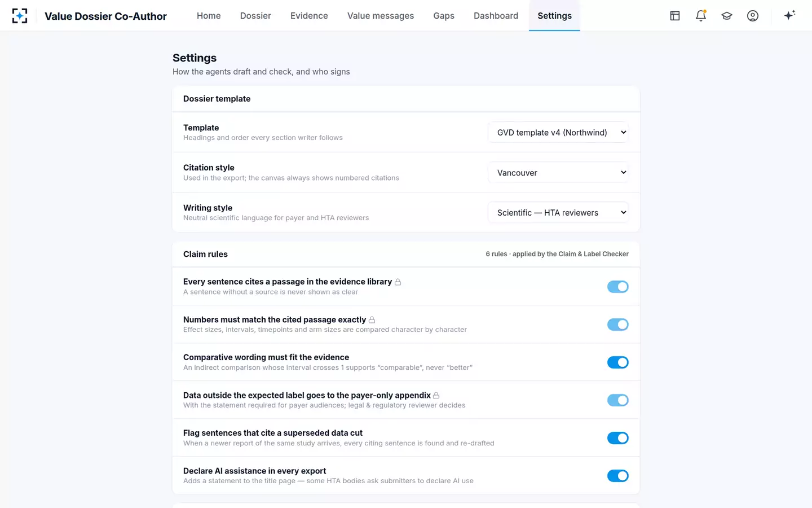The height and width of the screenshot is (508, 812).
Task: Click the Value Dossier Co-Author title
Action: 105,16
